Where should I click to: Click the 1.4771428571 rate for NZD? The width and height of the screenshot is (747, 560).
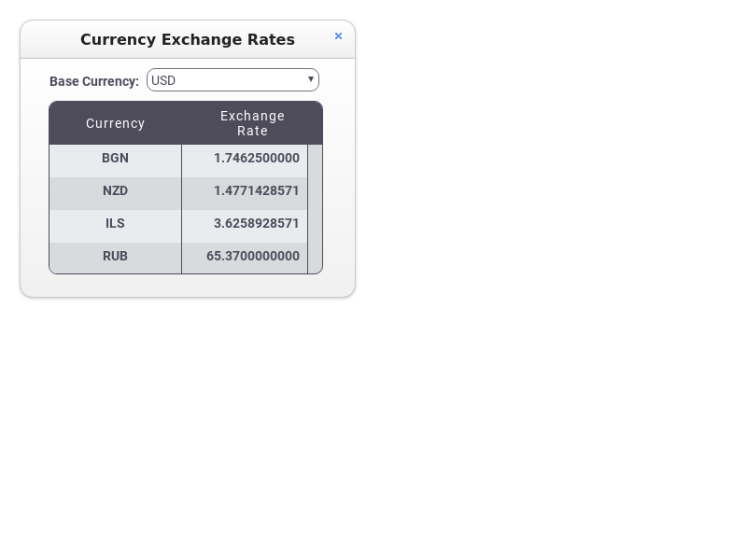255,191
